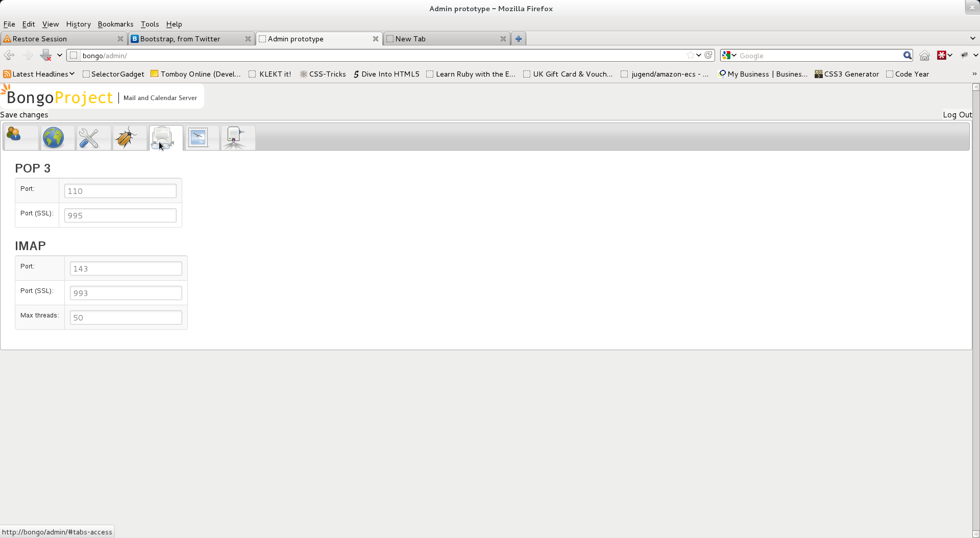Viewport: 980px width, 538px height.
Task: Click the red add-on toolbar icon
Action: [942, 55]
